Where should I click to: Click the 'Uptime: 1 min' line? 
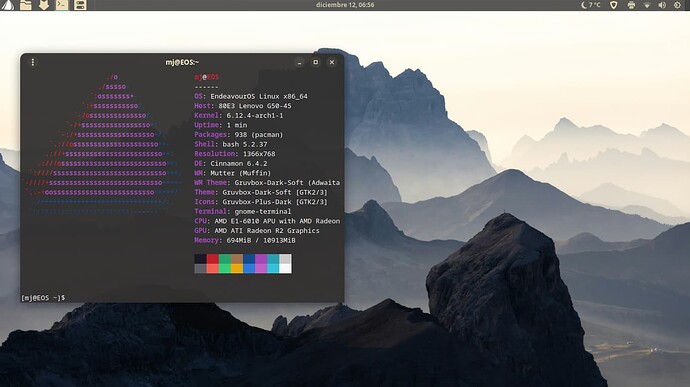coord(220,125)
